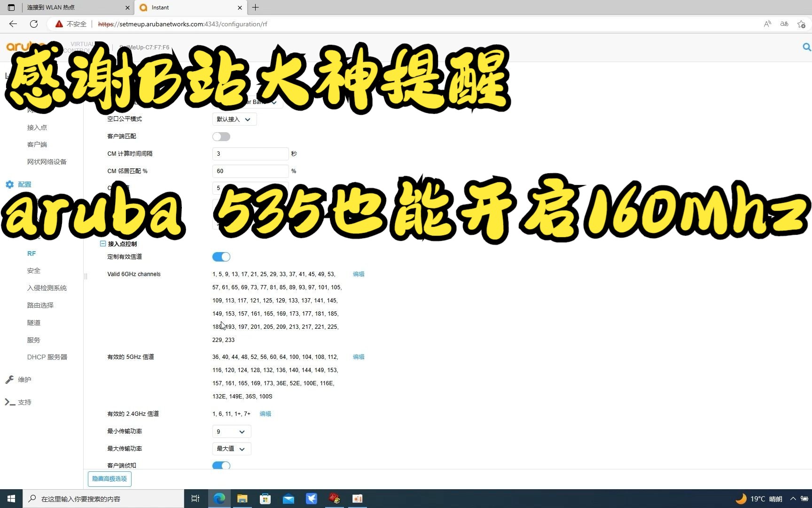Open 最大传输功率 dropdown

(x=232, y=449)
